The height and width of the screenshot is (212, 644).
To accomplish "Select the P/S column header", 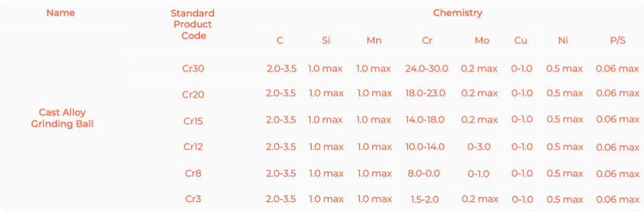I will pos(617,40).
